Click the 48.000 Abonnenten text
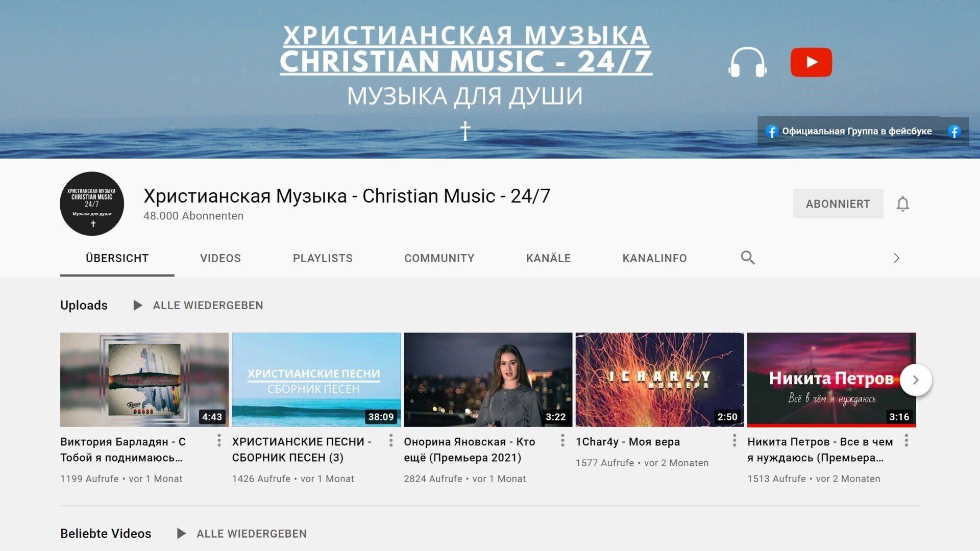Screen dimensions: 980x551 193,216
